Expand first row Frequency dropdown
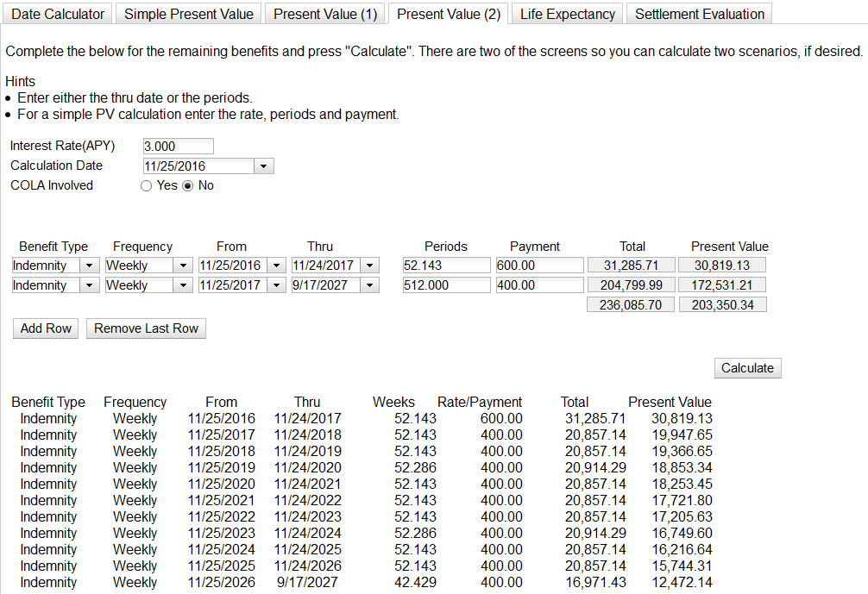This screenshot has width=868, height=594. (183, 266)
